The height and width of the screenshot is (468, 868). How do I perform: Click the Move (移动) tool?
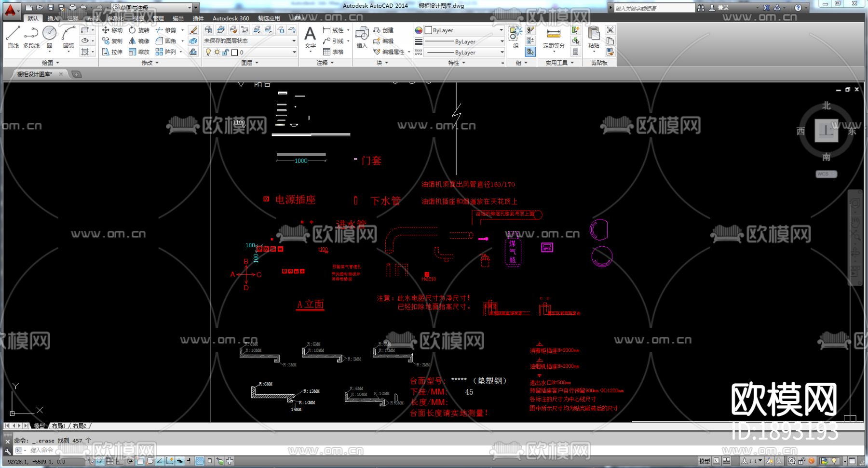(112, 30)
